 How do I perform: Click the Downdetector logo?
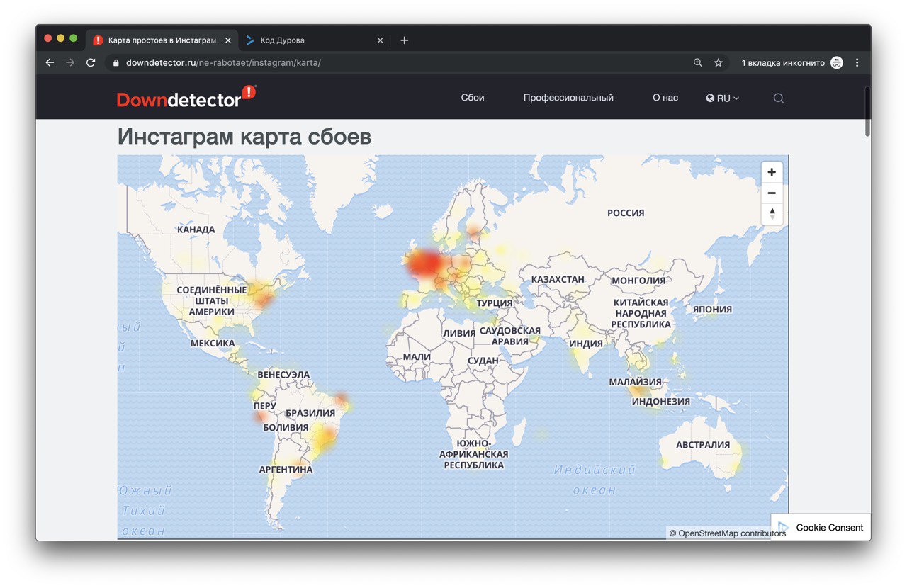click(x=186, y=97)
